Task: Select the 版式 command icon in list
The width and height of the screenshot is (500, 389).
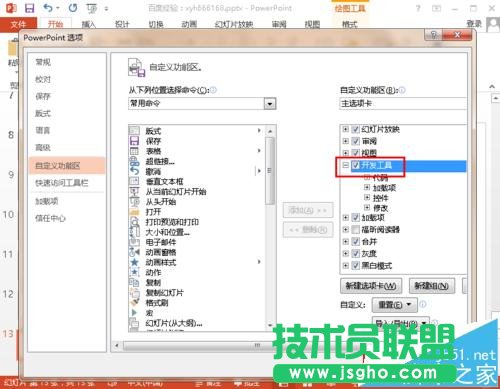Action: 134,131
